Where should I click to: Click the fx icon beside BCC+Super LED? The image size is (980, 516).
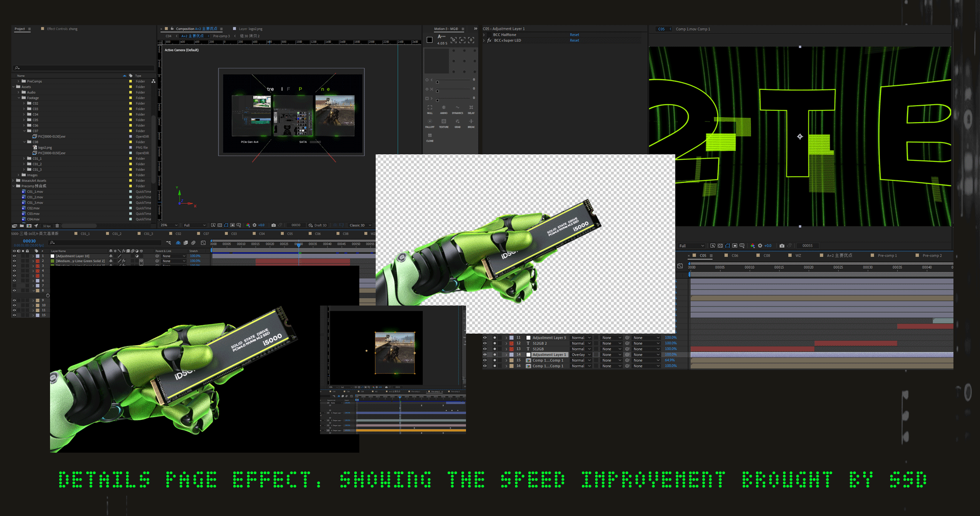point(489,40)
